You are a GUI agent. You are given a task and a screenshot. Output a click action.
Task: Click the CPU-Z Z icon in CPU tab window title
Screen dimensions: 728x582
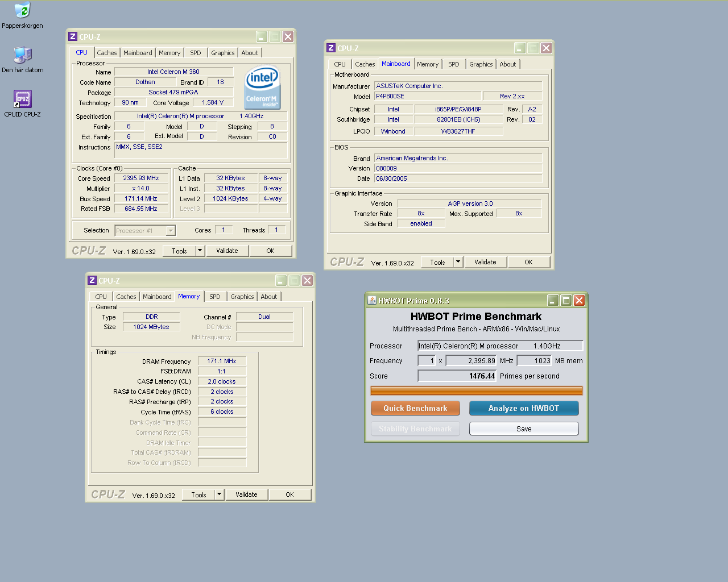tap(72, 36)
